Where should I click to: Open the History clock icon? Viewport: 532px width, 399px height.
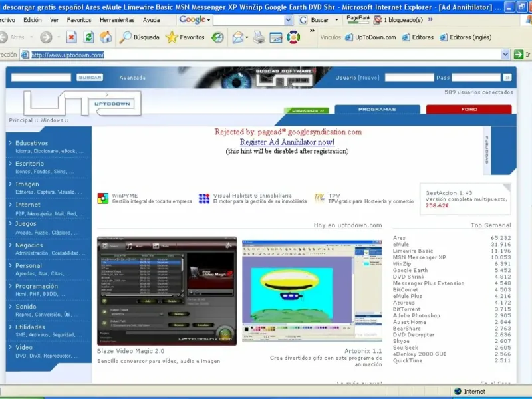tap(217, 37)
